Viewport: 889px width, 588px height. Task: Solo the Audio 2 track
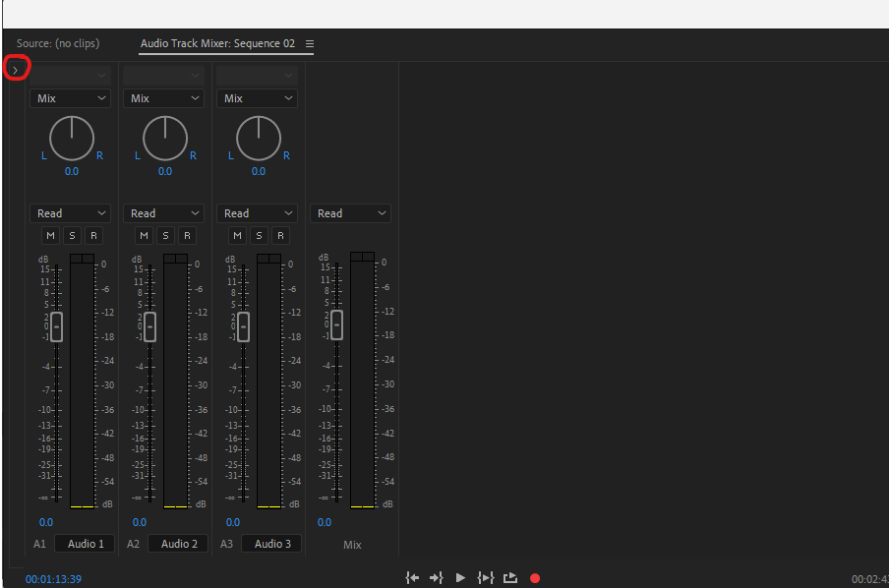(166, 235)
